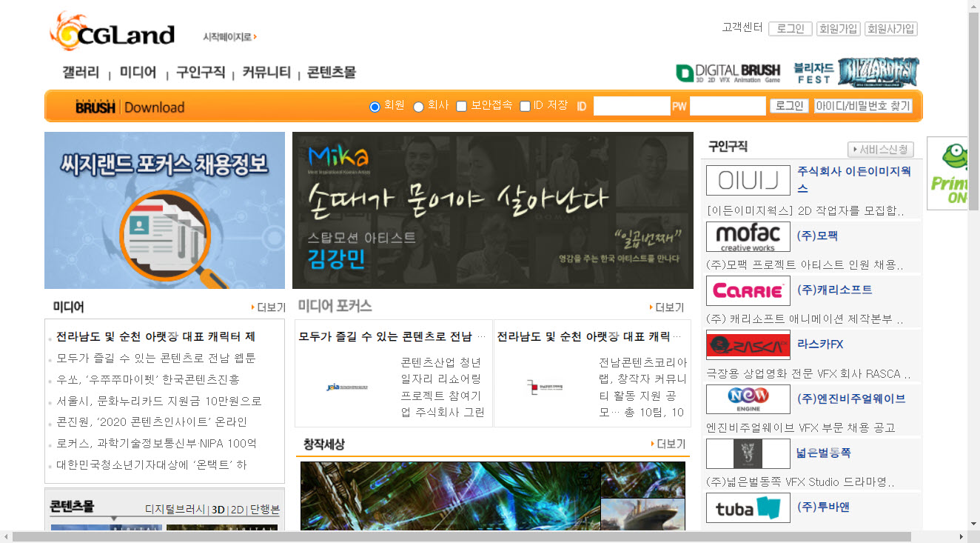Open the 갤러리 menu
The width and height of the screenshot is (980, 543).
pyautogui.click(x=81, y=73)
